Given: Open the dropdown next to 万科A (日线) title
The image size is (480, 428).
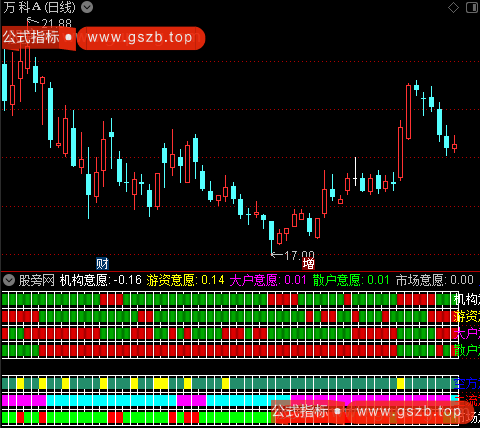Looking at the screenshot, I should (87, 7).
